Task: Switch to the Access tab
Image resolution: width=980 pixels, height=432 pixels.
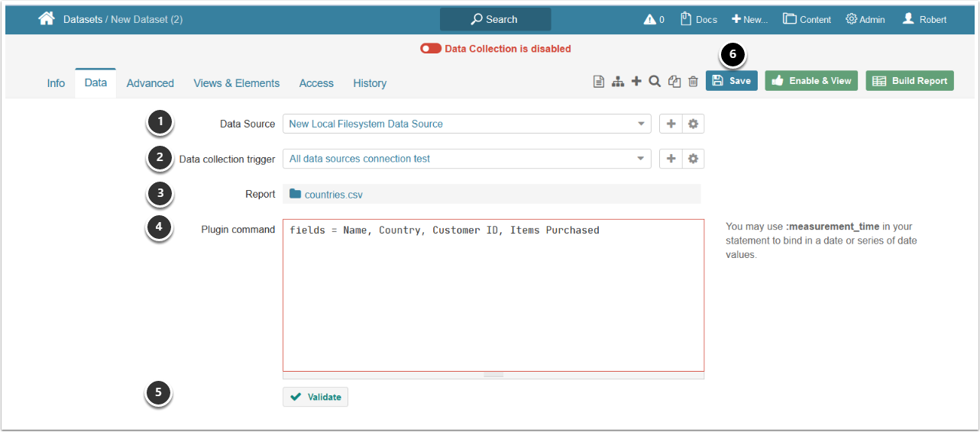Action: point(316,83)
